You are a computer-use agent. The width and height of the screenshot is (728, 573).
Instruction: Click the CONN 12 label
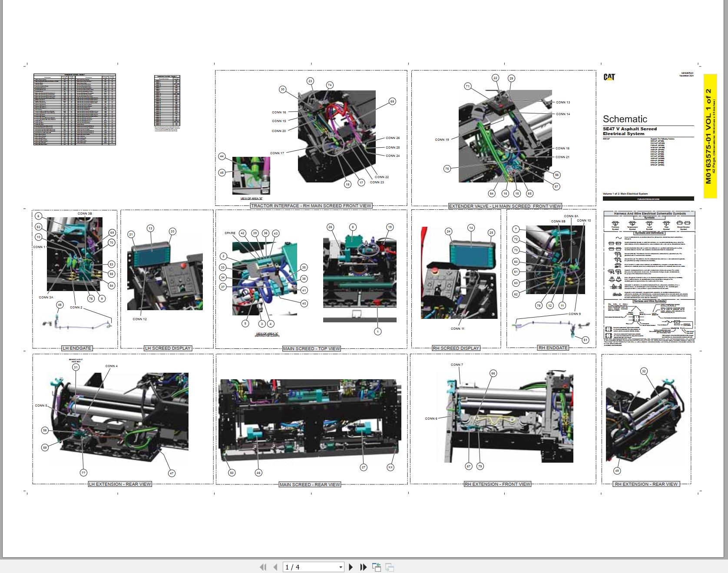139,319
